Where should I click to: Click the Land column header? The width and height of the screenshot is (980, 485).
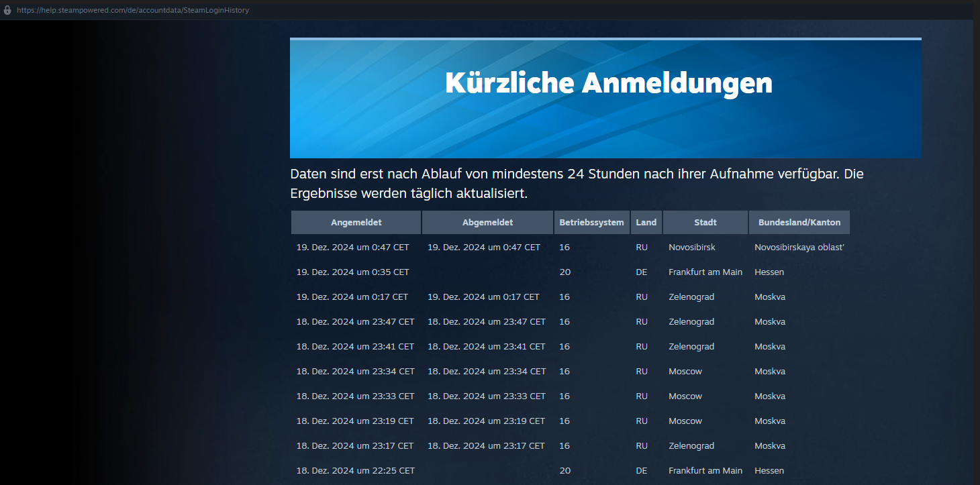[x=646, y=223]
